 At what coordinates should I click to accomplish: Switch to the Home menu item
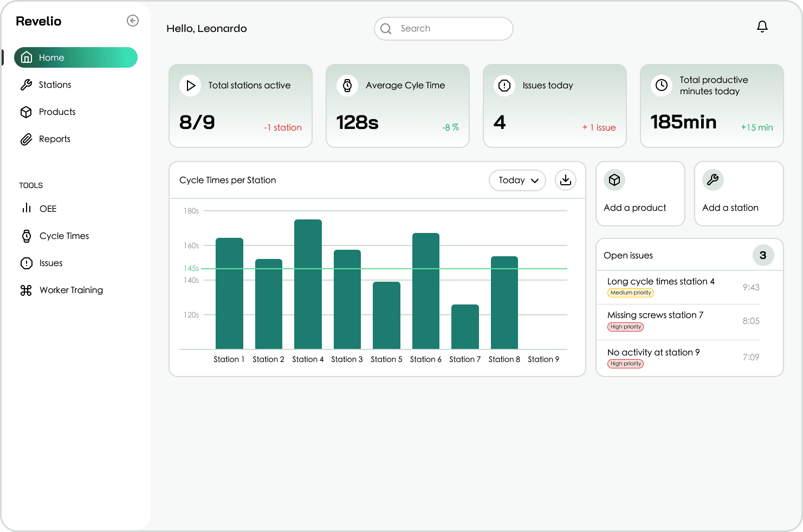(x=51, y=57)
